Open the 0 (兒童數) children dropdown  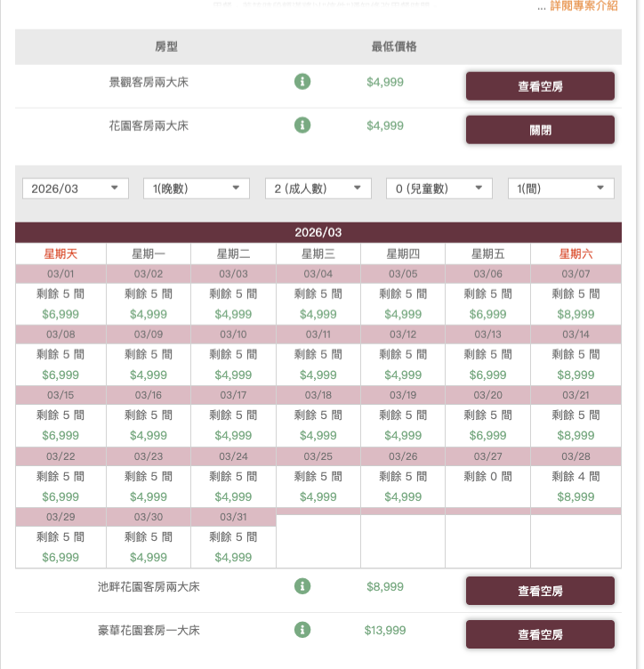(x=439, y=189)
